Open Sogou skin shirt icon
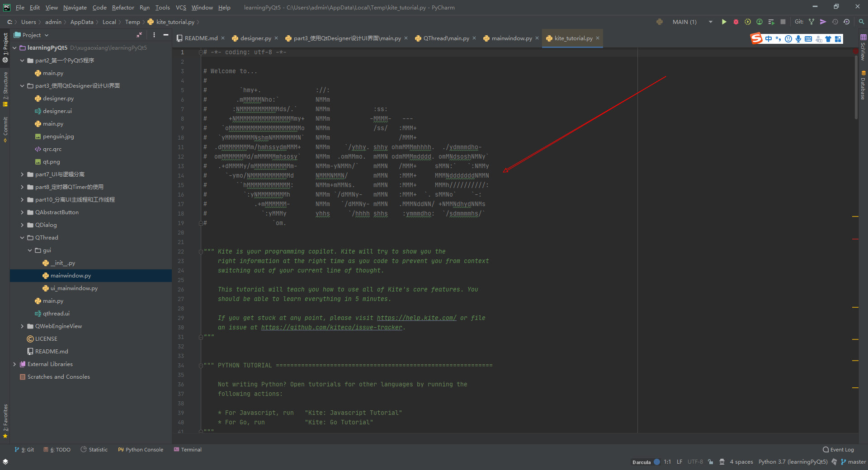Viewport: 868px width, 470px height. tap(828, 39)
